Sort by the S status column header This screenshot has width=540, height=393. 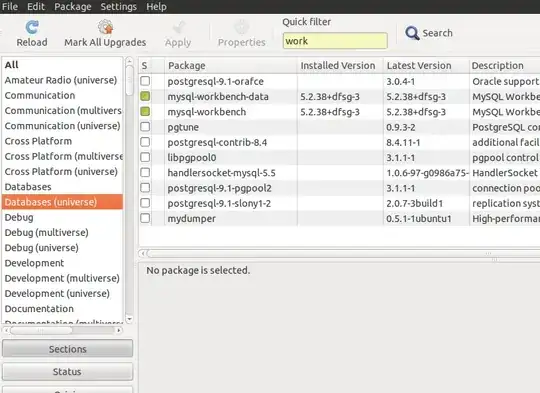coord(145,65)
